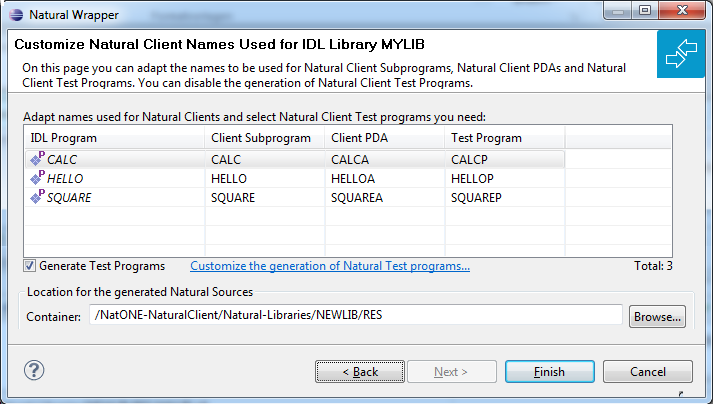Viewport: 722px width, 404px height.
Task: Click the Client Subprogram column header
Action: coord(265,138)
